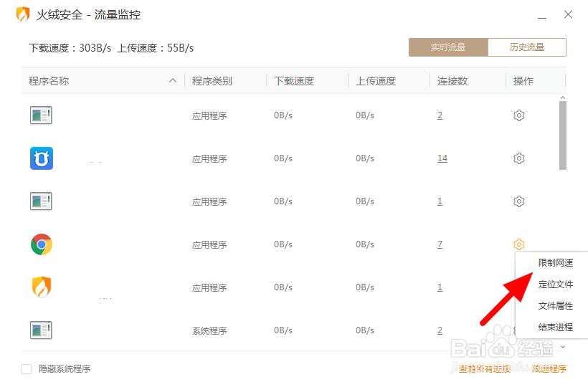Switch to the 历史流量 tab
Viewport: 588px width, 387px height.
527,47
